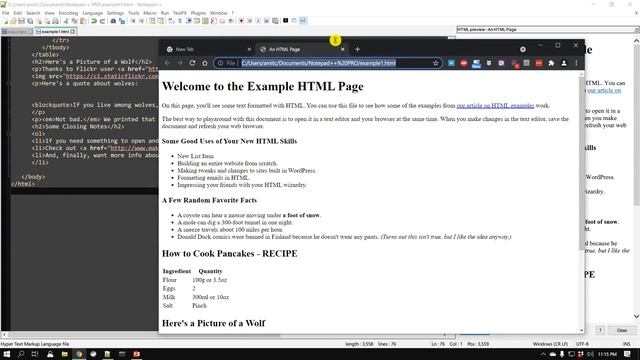Click the scroll down arrow of the browser page
Viewport: 640px width, 360px height.
click(x=582, y=330)
